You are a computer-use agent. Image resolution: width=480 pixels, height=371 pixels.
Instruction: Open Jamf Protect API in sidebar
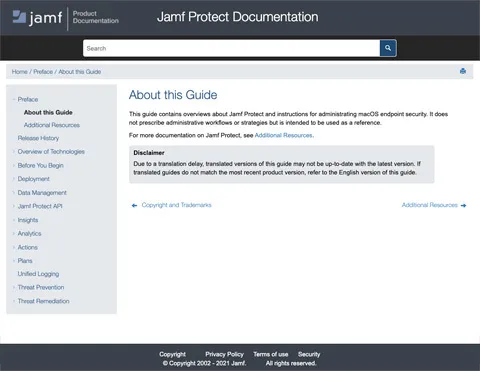coord(40,206)
